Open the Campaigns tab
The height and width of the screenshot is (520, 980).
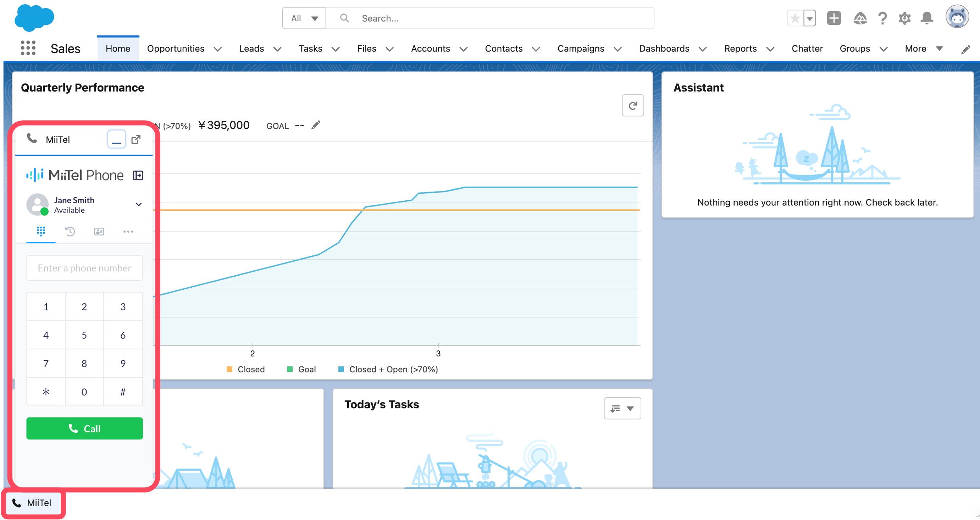click(581, 49)
